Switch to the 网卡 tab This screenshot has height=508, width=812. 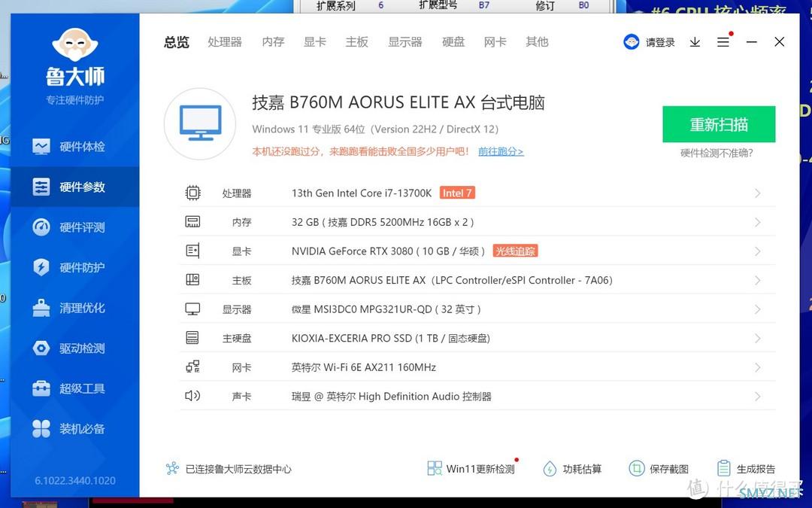(x=495, y=42)
